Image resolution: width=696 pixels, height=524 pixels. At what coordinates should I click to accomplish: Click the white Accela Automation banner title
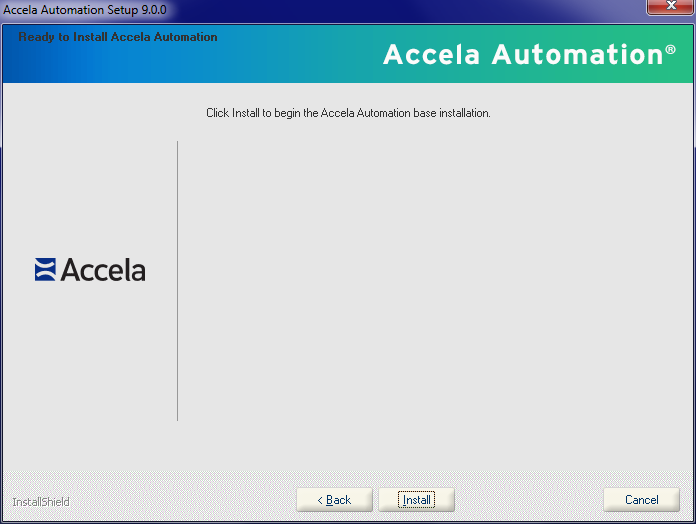point(522,55)
